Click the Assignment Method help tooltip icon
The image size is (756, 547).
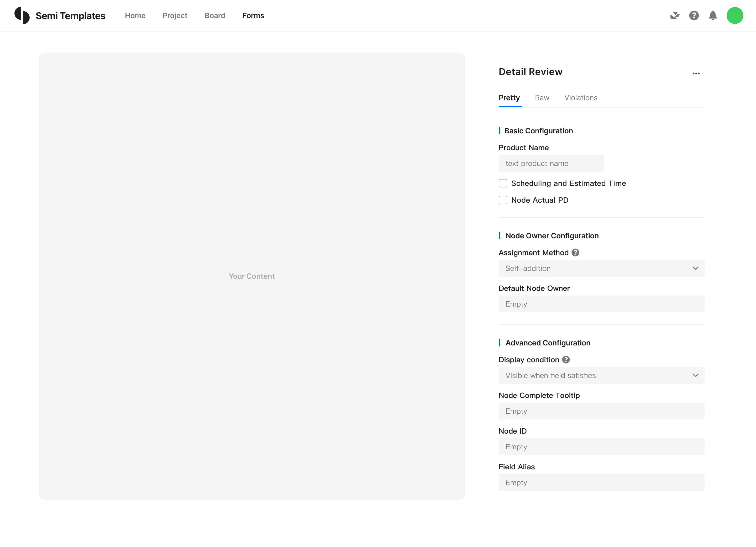tap(575, 253)
